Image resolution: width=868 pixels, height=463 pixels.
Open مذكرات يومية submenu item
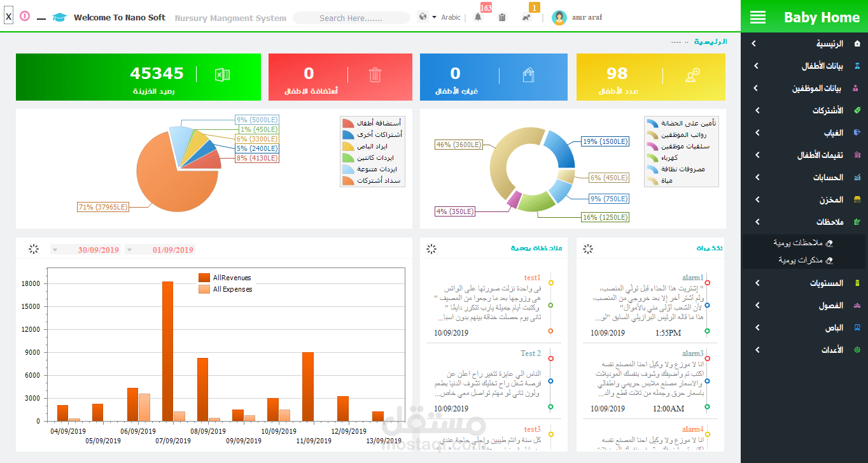pyautogui.click(x=801, y=260)
